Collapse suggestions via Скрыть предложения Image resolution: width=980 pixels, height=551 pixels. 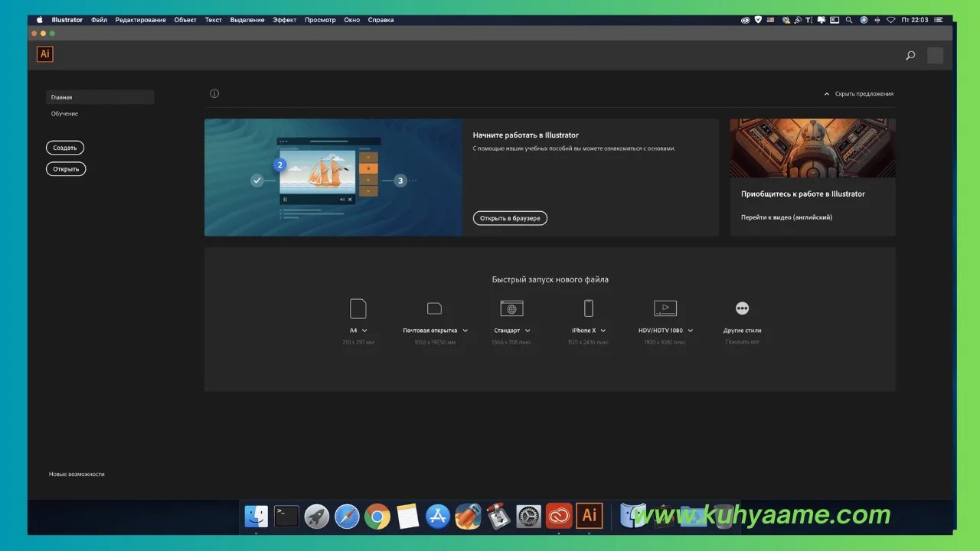858,93
